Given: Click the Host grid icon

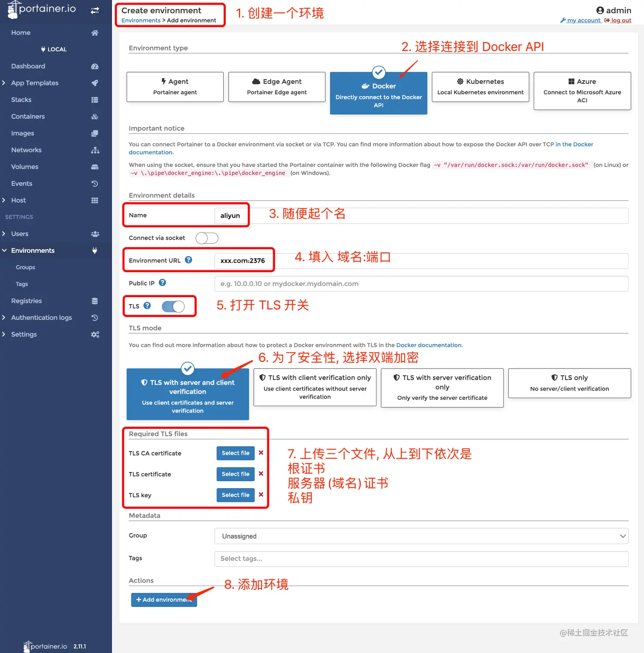Looking at the screenshot, I should pos(95,200).
